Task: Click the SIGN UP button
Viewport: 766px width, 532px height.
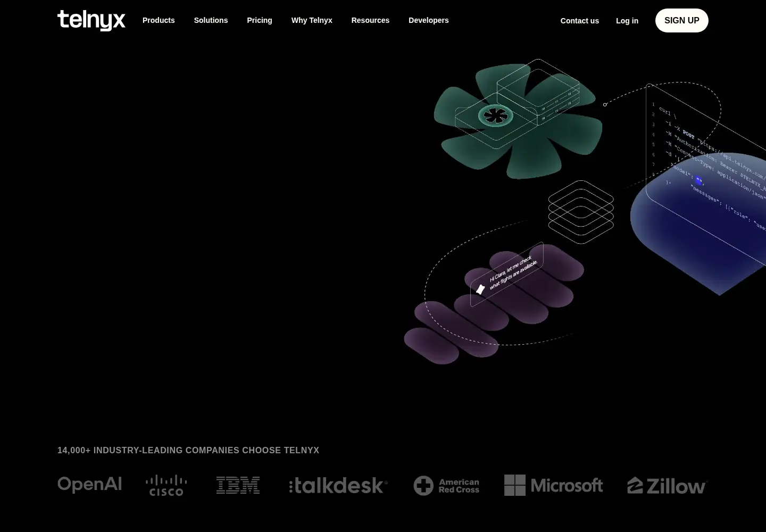Action: [682, 20]
